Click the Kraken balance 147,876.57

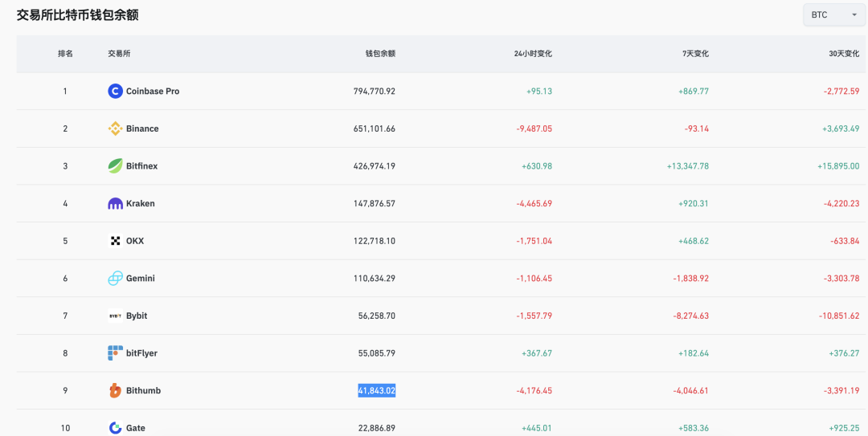375,204
